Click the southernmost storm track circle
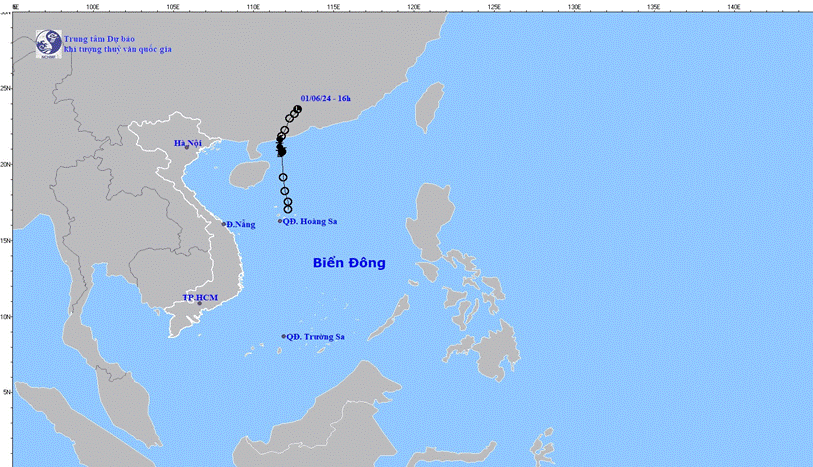 tap(288, 209)
